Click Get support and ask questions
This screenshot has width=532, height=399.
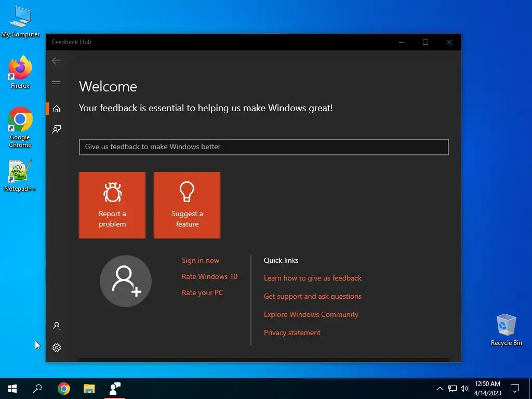pyautogui.click(x=313, y=296)
